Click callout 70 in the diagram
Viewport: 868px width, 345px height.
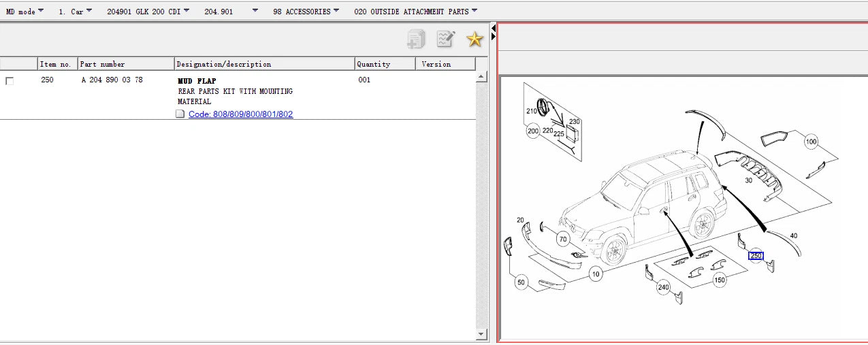pyautogui.click(x=562, y=239)
